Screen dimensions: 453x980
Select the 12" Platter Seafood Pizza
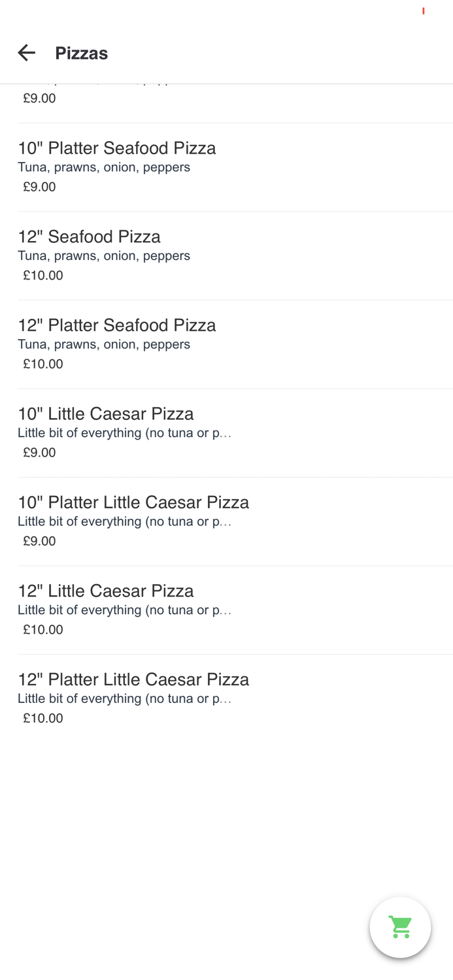[117, 325]
